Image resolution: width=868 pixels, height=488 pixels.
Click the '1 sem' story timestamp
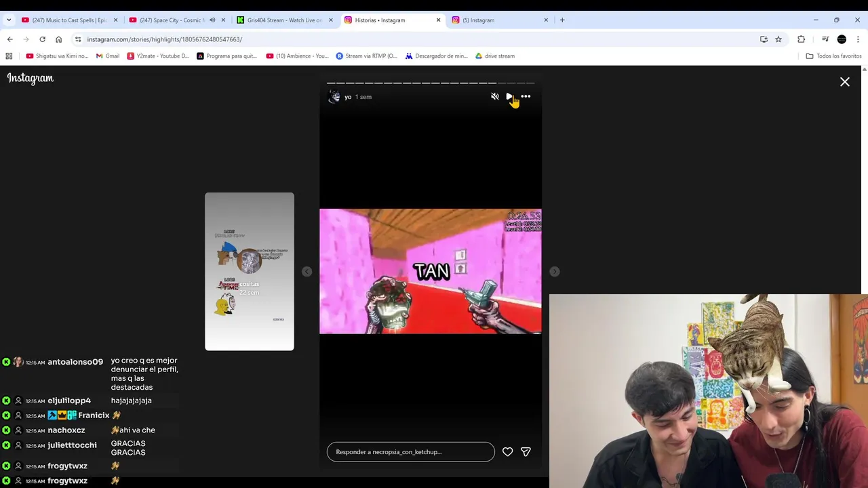click(x=363, y=97)
